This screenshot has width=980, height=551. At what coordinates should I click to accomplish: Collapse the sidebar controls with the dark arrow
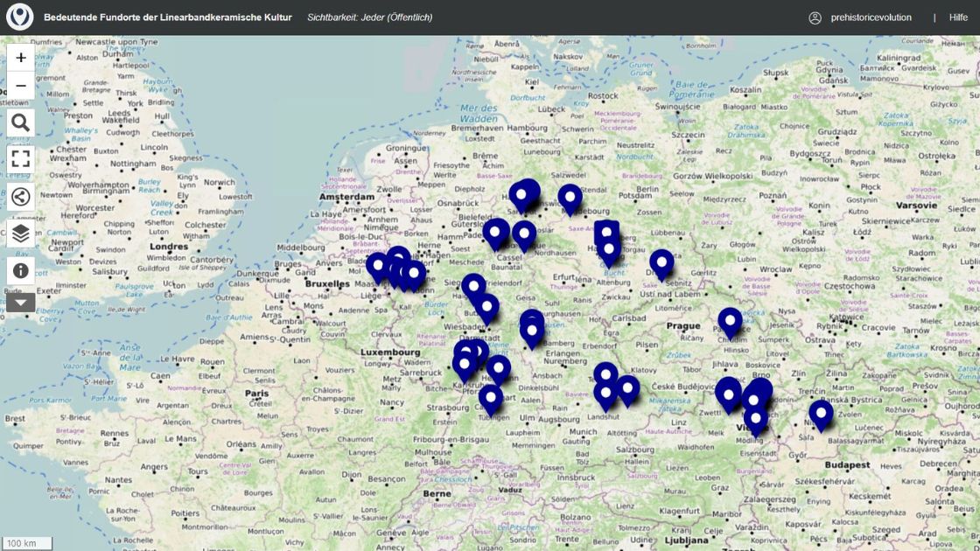[x=20, y=302]
